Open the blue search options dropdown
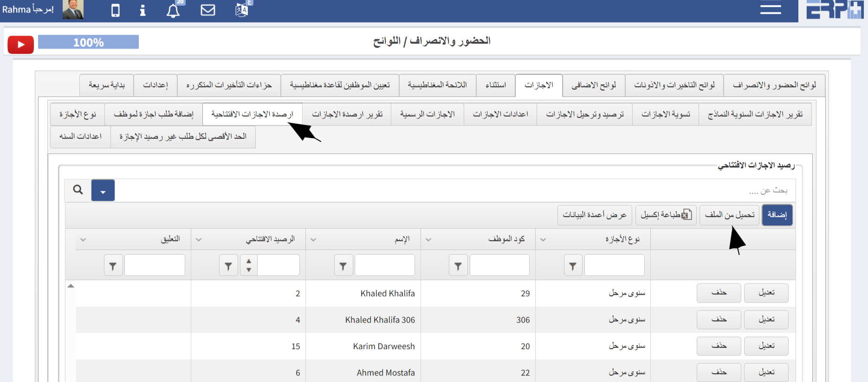The width and height of the screenshot is (868, 382). pos(103,190)
